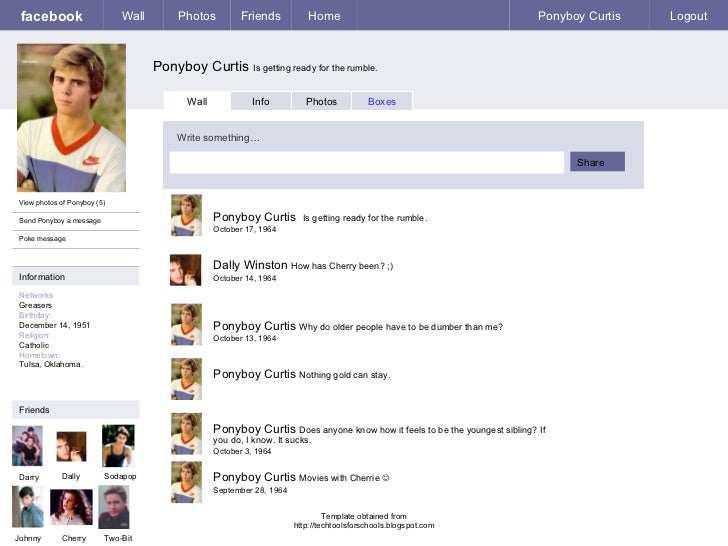This screenshot has width=728, height=546.
Task: Click Dally Winston's post avatar
Action: click(x=186, y=270)
